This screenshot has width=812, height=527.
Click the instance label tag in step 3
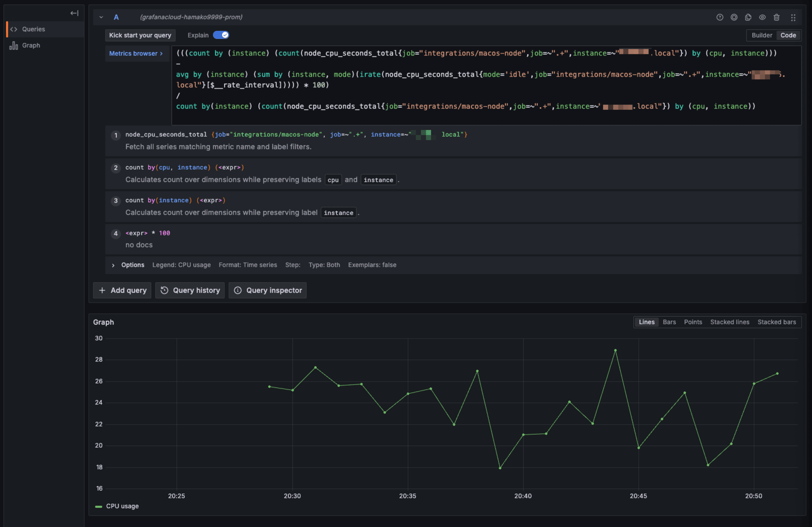click(x=339, y=213)
